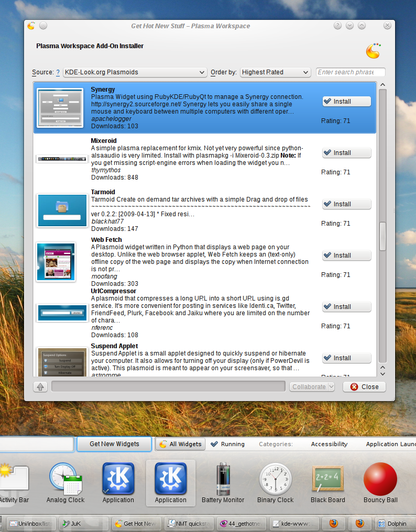Toggle the Running widgets filter
Image resolution: width=416 pixels, height=532 pixels.
227,444
